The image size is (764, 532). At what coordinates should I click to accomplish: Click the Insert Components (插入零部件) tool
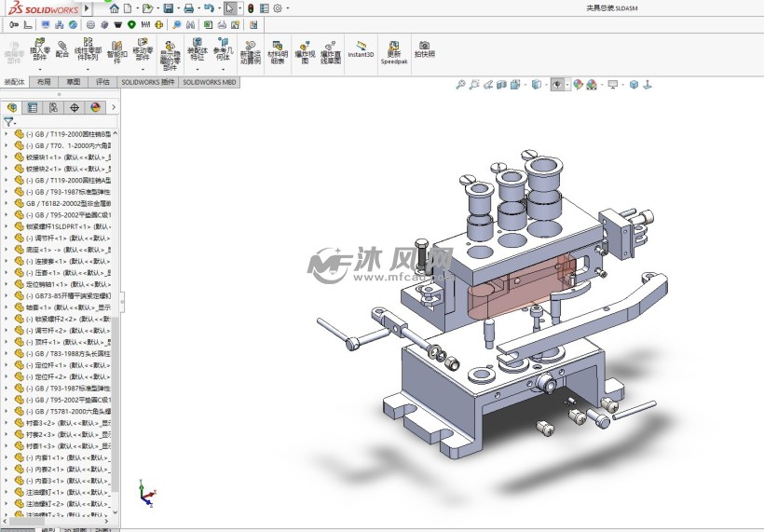pyautogui.click(x=40, y=49)
